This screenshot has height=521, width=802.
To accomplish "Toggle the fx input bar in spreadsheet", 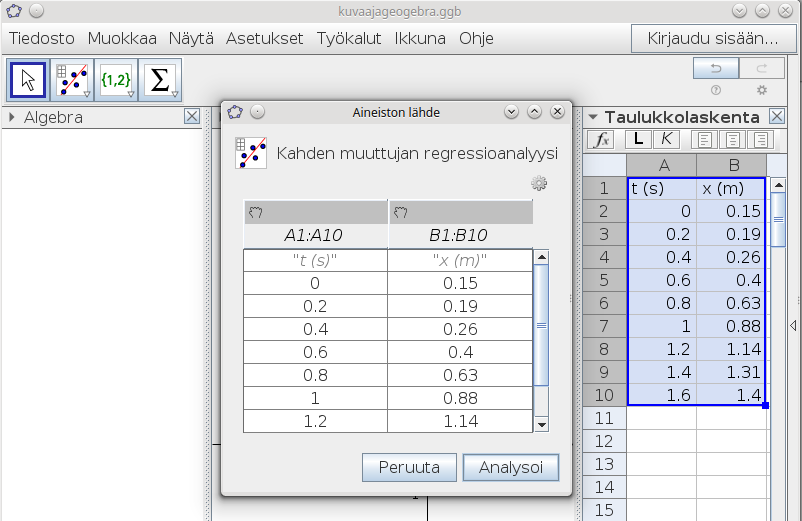I will tap(601, 140).
